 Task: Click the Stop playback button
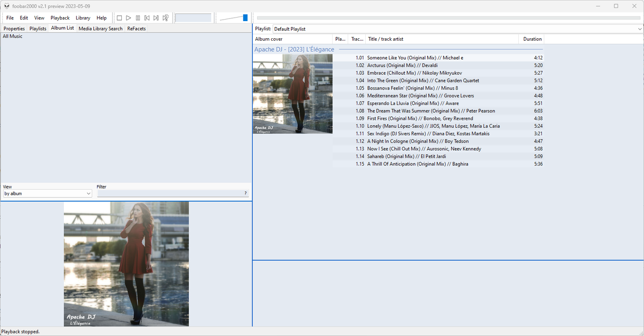(119, 18)
